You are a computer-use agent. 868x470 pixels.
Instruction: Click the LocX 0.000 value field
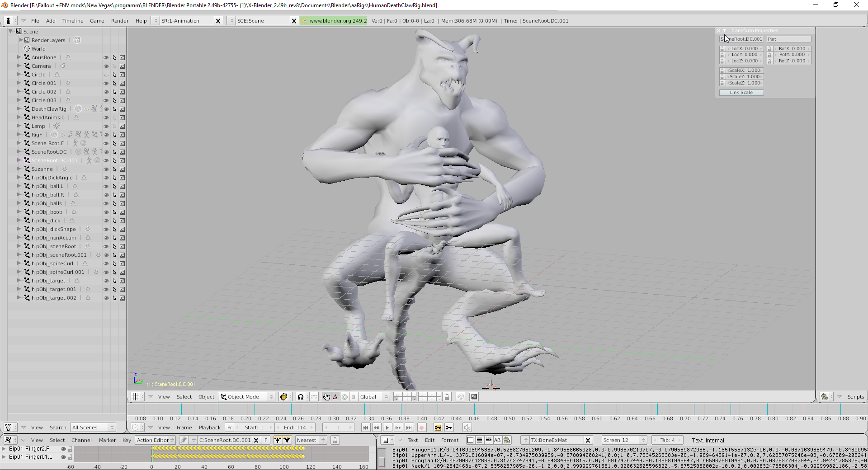click(745, 48)
